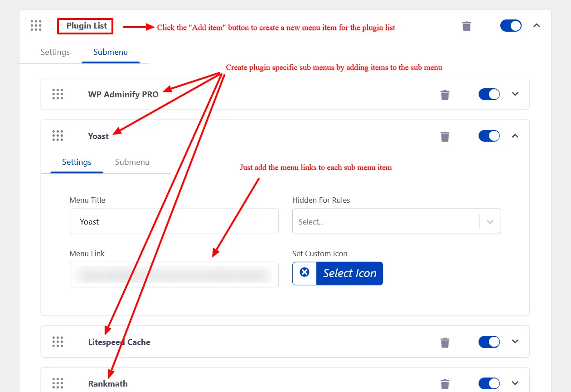571x392 pixels.
Task: Expand the Rankmath item
Action: [515, 383]
